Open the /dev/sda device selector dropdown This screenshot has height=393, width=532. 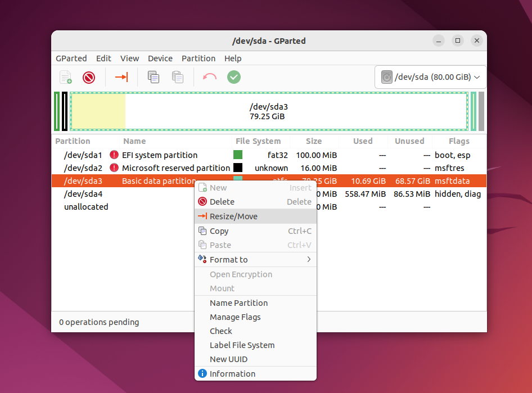point(431,77)
